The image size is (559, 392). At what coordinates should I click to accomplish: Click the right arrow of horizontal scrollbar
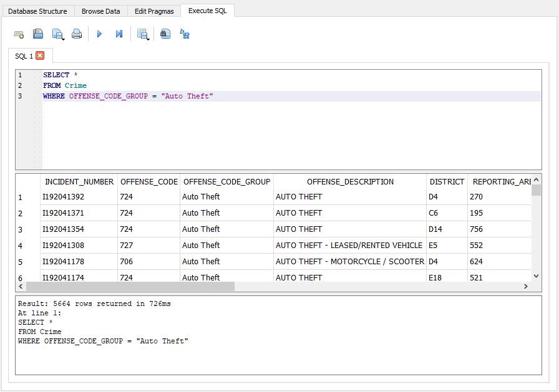pos(525,286)
